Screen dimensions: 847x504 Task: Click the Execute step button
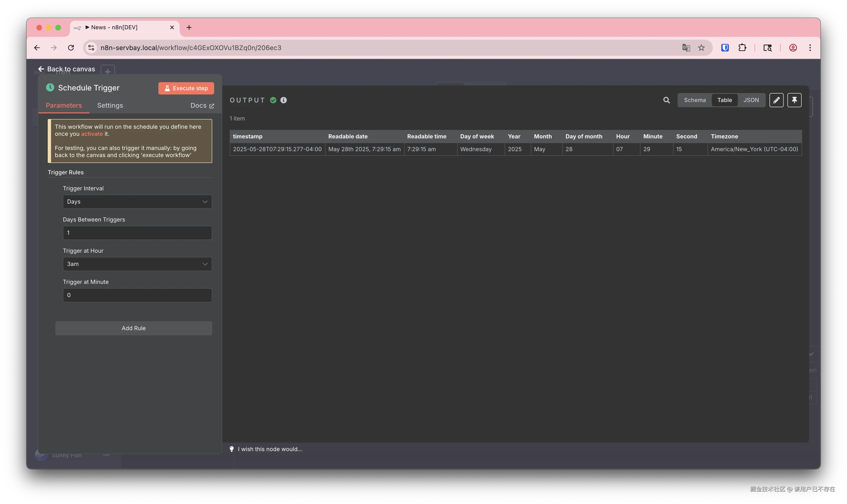pos(186,88)
